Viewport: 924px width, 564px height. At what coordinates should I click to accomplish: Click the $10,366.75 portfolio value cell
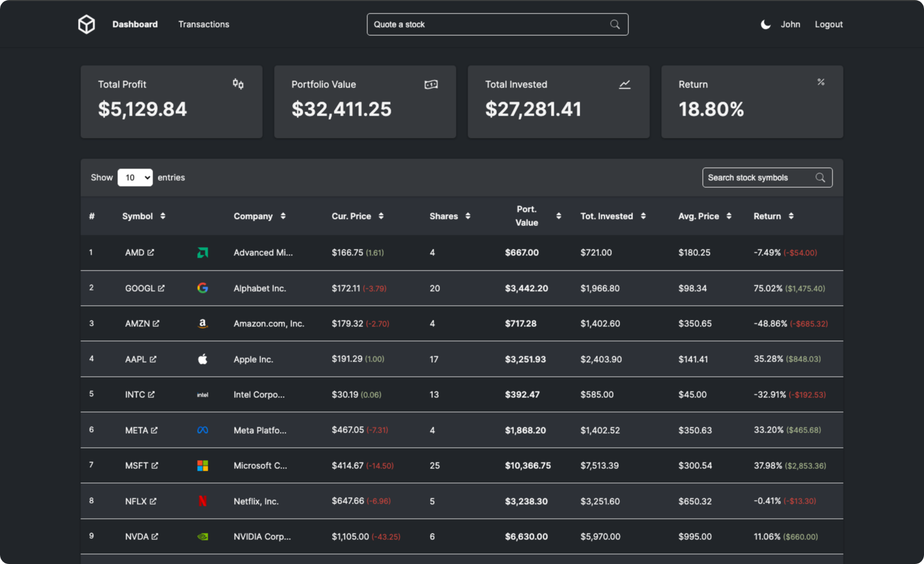(x=528, y=465)
